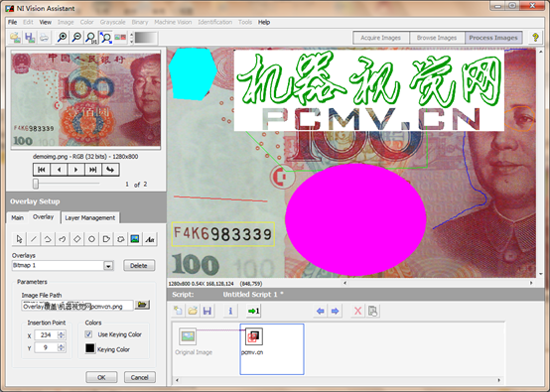Select the bitmap overlay tool
Image resolution: width=550 pixels, height=392 pixels.
click(135, 239)
